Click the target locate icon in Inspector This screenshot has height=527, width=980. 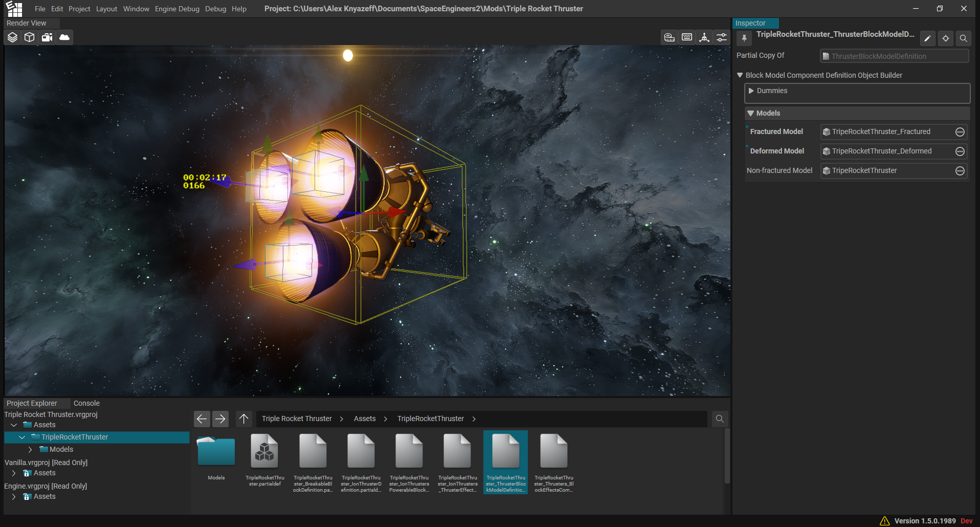pyautogui.click(x=945, y=38)
